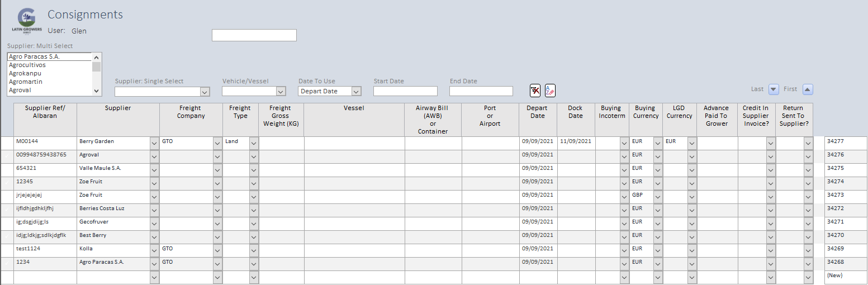Click Dock Date field in the Agroval row
Screen dimensions: 868x285
pos(576,157)
